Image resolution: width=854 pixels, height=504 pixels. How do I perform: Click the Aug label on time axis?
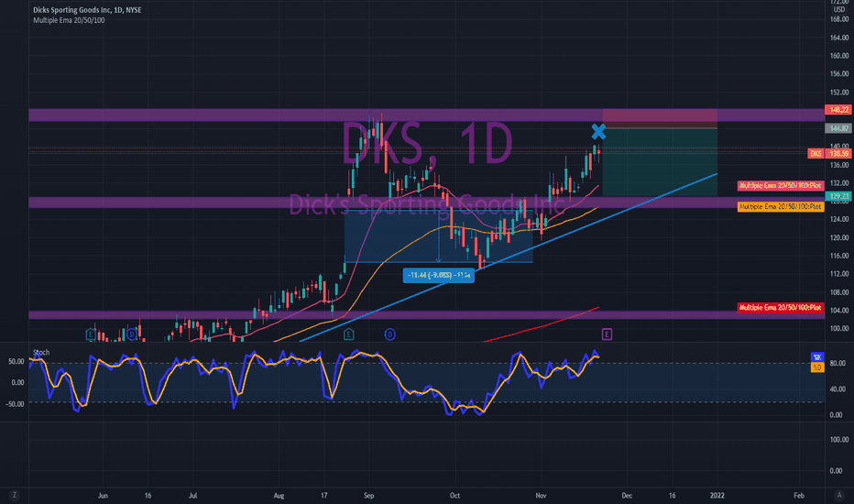click(279, 495)
